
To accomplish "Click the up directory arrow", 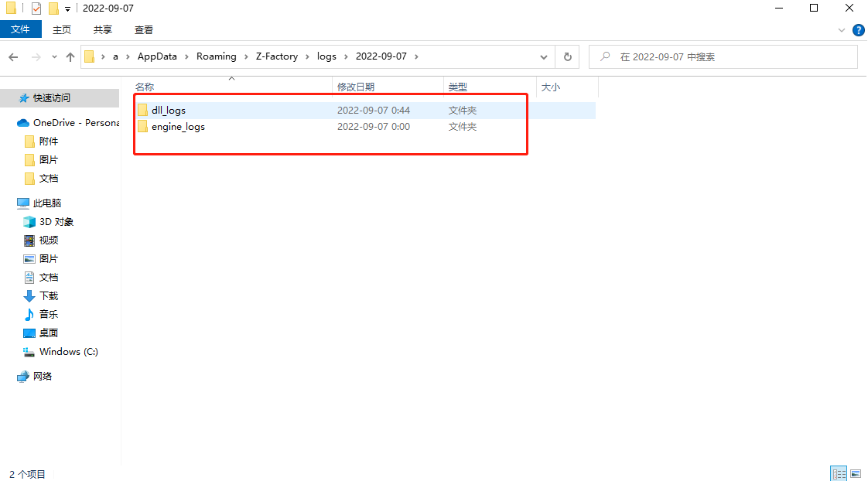I will click(x=70, y=57).
